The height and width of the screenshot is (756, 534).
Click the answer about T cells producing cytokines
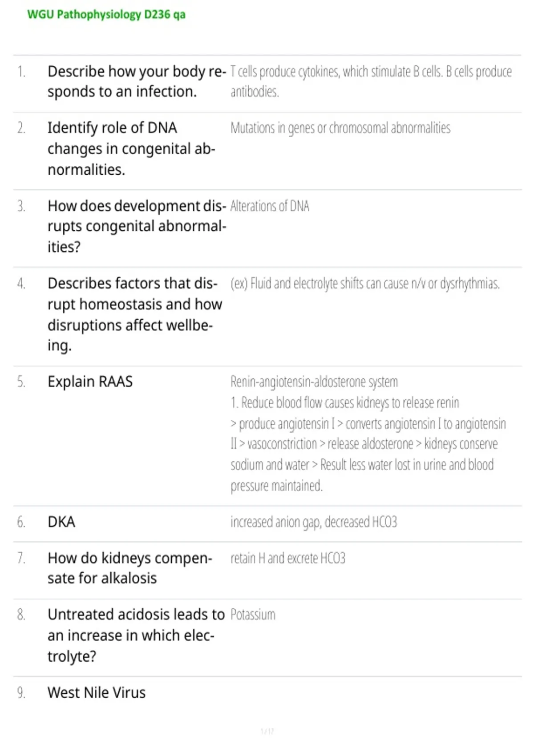[x=371, y=81]
